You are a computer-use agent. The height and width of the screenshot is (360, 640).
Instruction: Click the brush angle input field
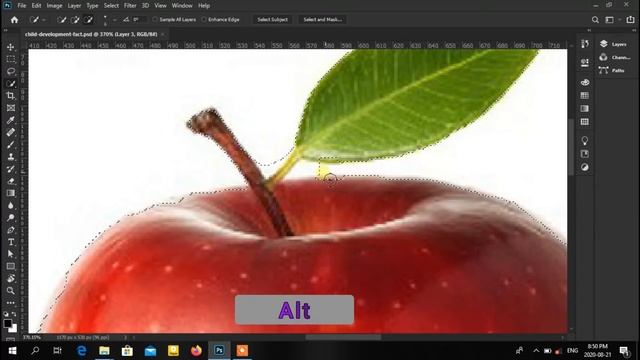click(140, 20)
